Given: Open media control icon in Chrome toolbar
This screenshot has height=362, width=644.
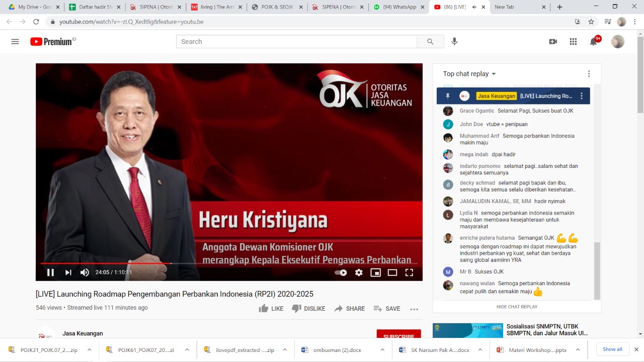Looking at the screenshot, I should tap(608, 22).
